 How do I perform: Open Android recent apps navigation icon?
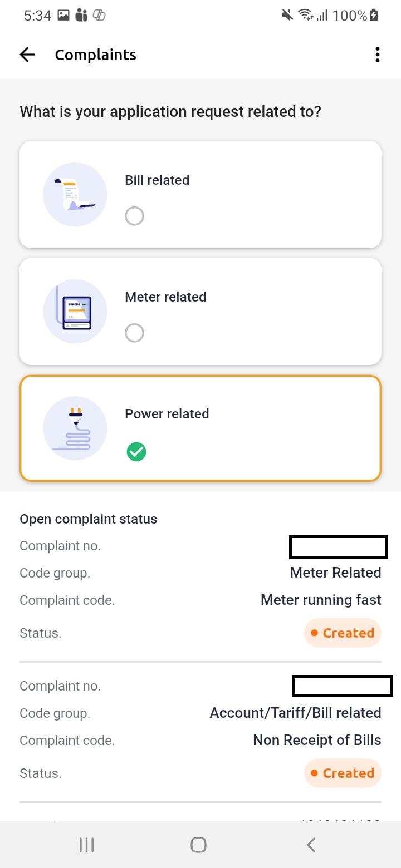[x=86, y=845]
